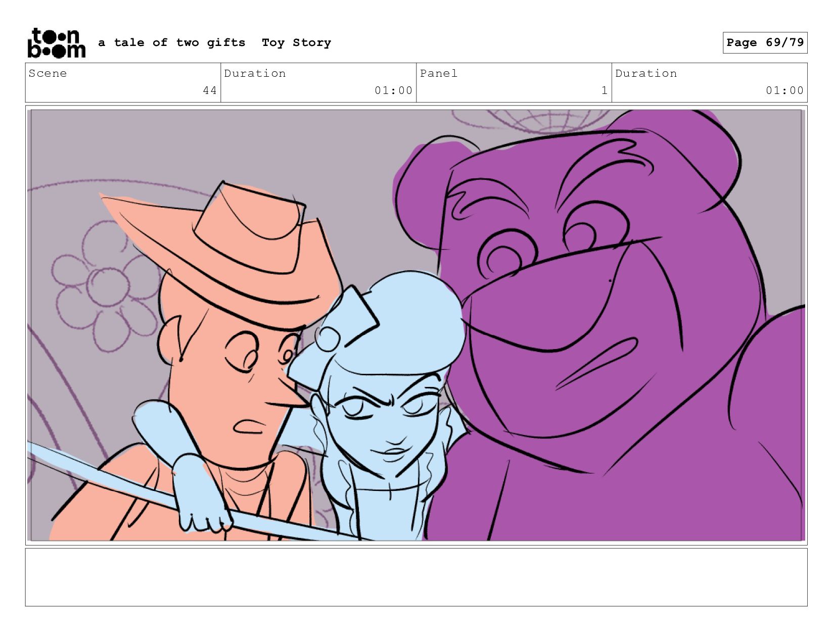
Task: Click the 'Page 69/79' page indicator
Action: coord(765,42)
